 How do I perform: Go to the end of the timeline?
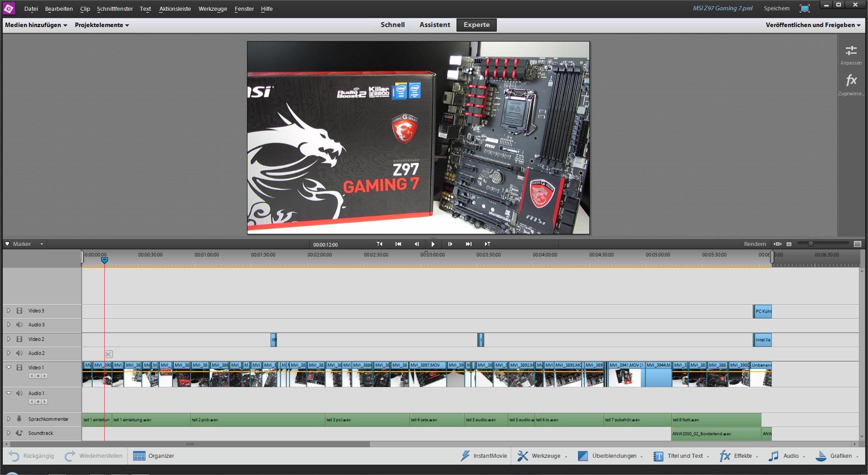(x=469, y=244)
